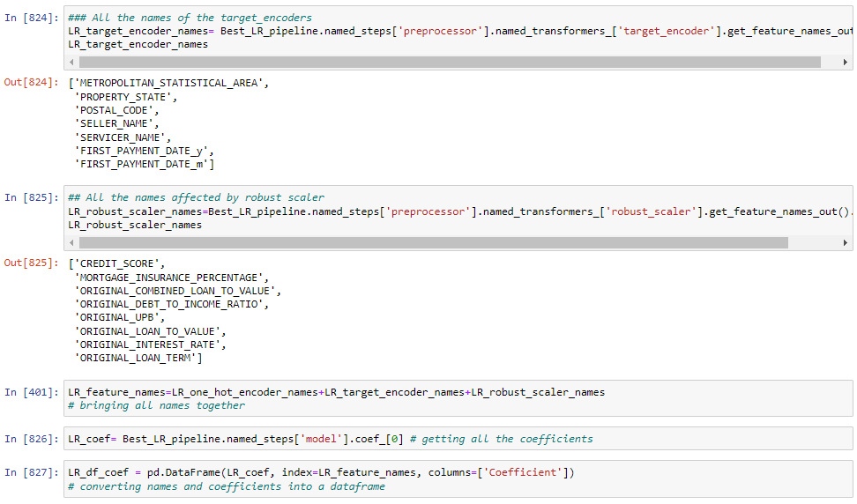Click the comment '# converting names and coefficients into a dataframe'
This screenshot has height=504, width=857.
point(227,486)
